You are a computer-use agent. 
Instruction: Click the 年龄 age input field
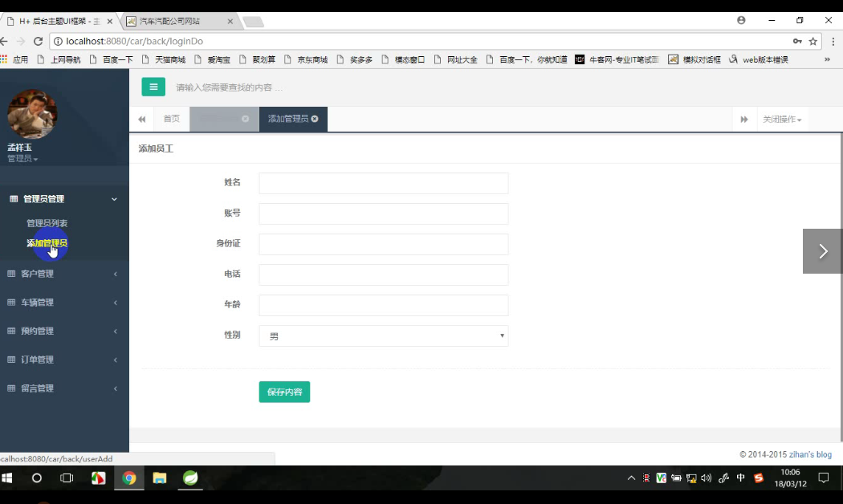point(383,305)
